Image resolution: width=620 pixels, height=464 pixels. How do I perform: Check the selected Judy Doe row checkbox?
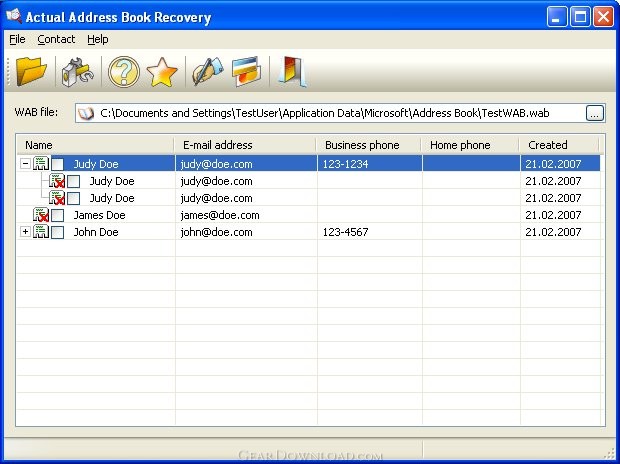pos(57,164)
